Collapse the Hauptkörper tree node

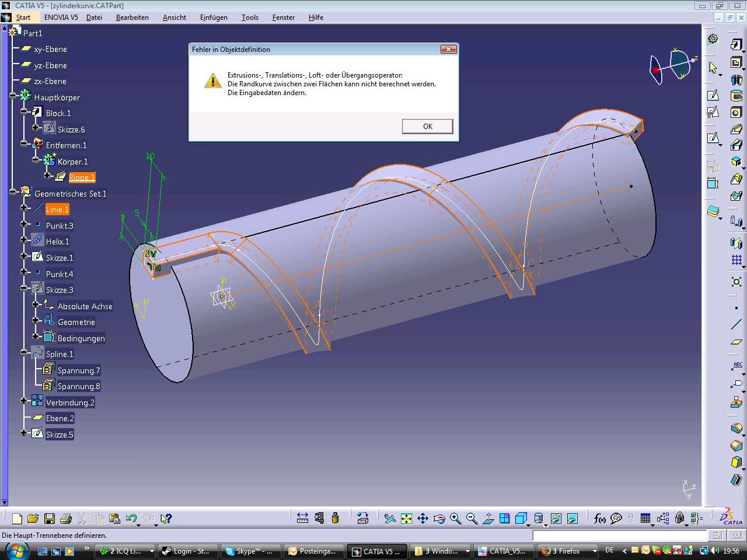(x=13, y=95)
